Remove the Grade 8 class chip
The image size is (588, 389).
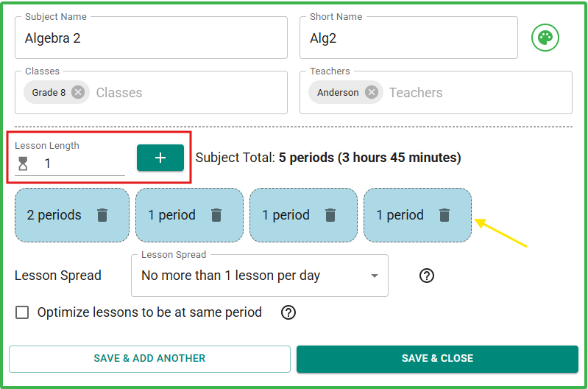click(78, 92)
